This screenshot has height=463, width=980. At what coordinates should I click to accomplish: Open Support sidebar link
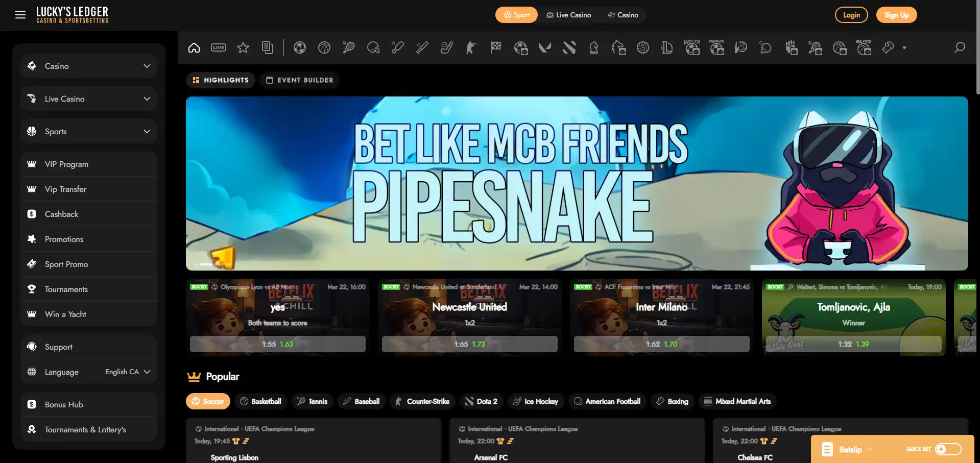[89, 347]
